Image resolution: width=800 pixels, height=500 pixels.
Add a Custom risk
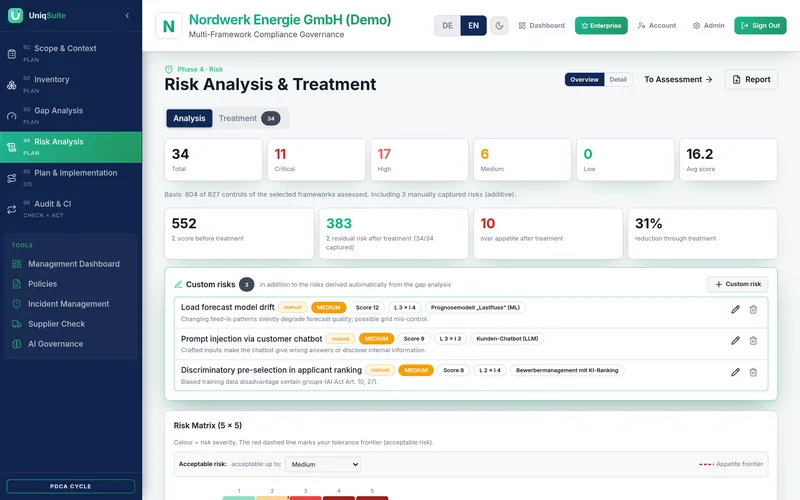pyautogui.click(x=737, y=284)
